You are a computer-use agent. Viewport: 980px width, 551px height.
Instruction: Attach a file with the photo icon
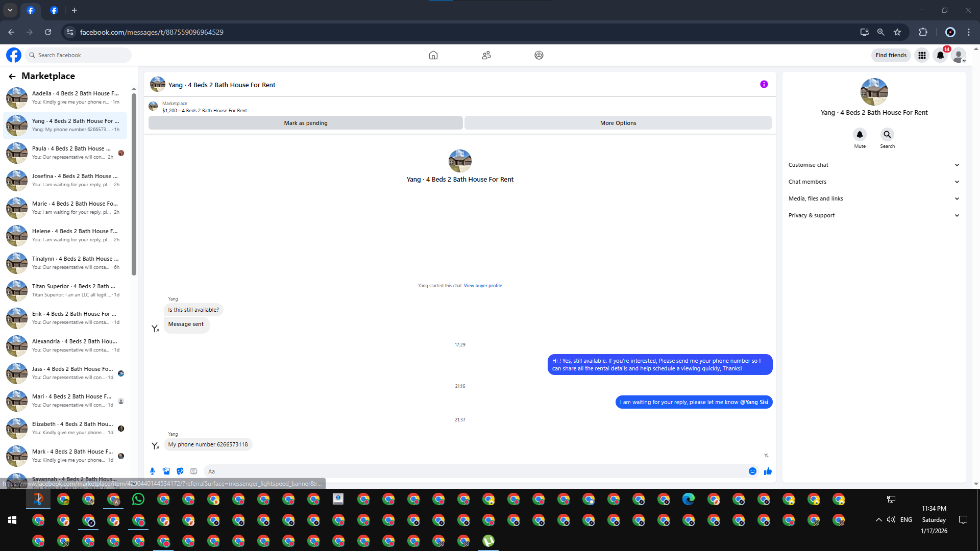pyautogui.click(x=166, y=471)
